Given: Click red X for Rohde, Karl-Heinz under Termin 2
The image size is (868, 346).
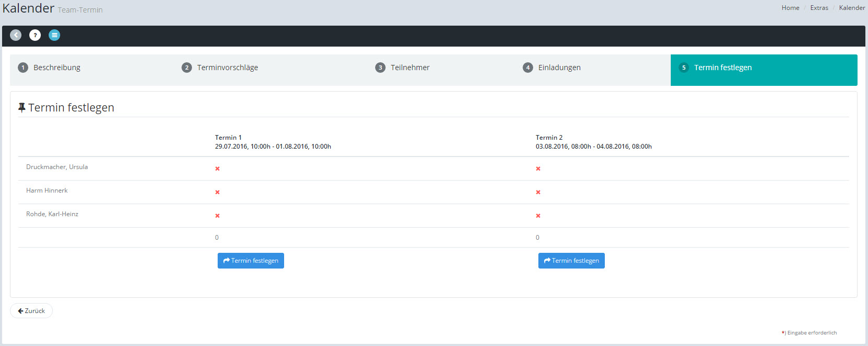Looking at the screenshot, I should coord(538,216).
